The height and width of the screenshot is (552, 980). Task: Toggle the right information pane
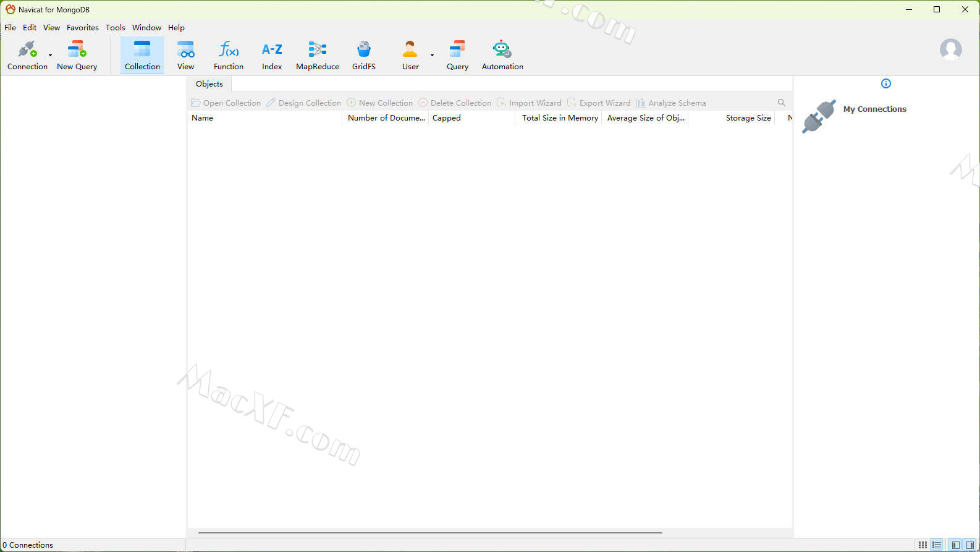coord(969,545)
